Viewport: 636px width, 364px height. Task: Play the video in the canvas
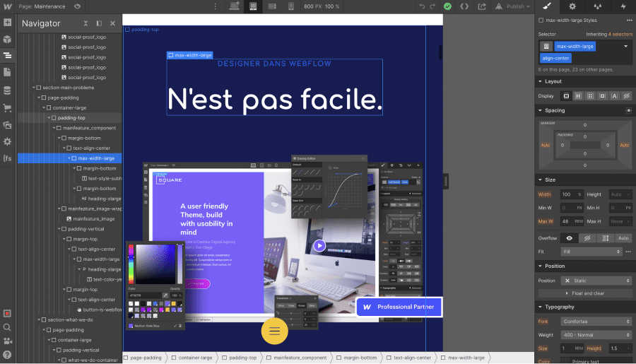(319, 245)
